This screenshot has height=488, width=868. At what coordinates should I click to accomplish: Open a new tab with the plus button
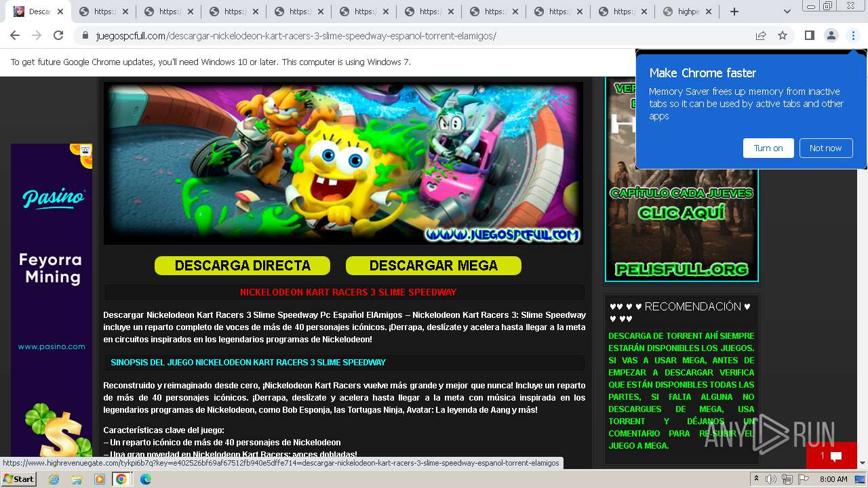(x=734, y=12)
